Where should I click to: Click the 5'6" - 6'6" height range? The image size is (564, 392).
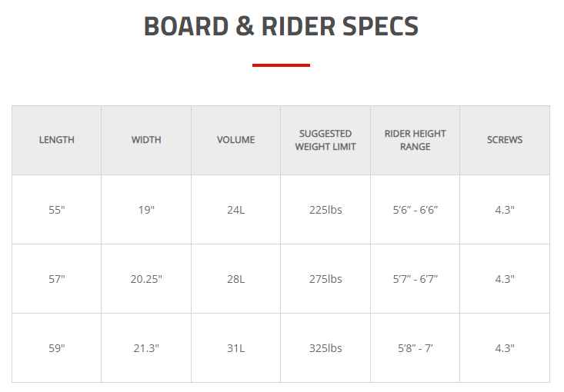point(415,210)
